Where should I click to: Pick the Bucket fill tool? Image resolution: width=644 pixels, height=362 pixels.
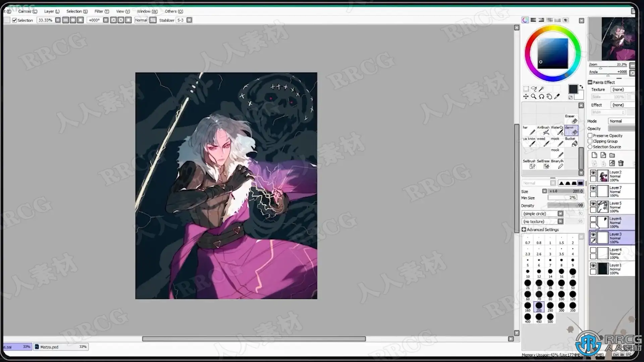[571, 142]
